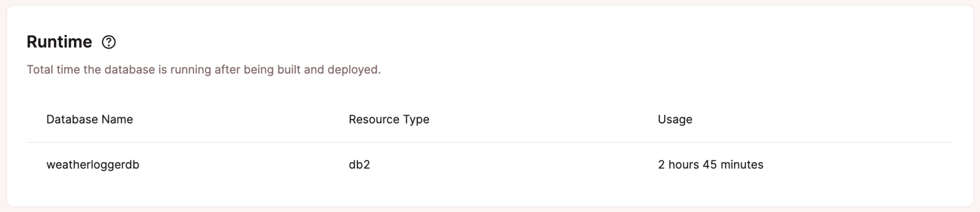
Task: Sort by the Usage column header
Action: (x=675, y=119)
